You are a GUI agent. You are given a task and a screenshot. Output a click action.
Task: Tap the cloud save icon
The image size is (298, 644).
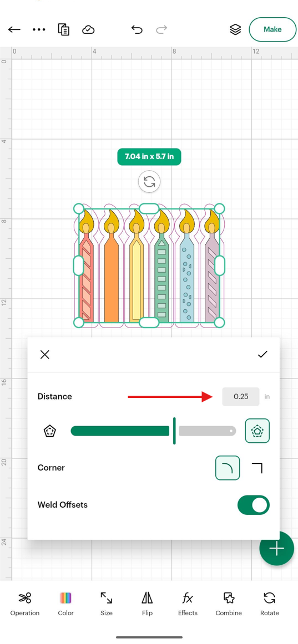(88, 29)
